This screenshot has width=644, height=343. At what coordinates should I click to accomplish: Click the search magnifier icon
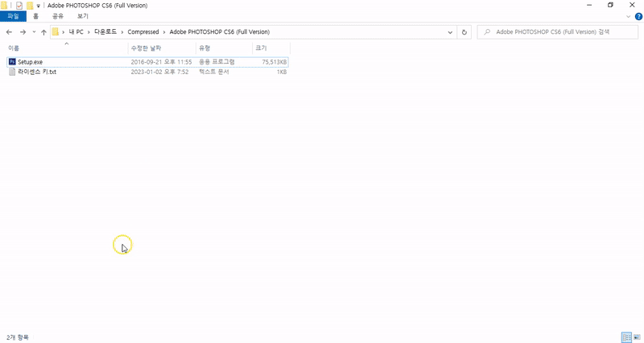click(x=487, y=32)
